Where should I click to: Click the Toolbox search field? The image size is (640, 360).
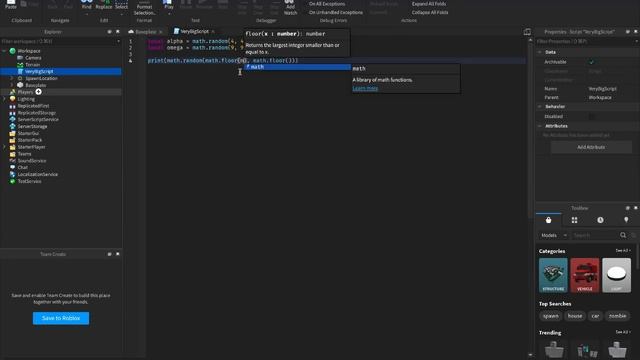pos(594,236)
